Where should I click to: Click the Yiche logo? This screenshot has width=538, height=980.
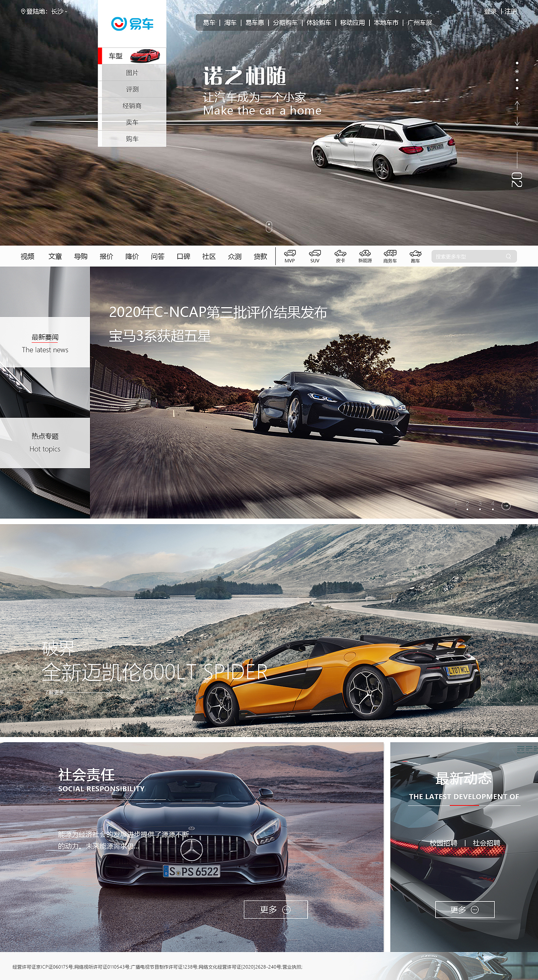(132, 24)
